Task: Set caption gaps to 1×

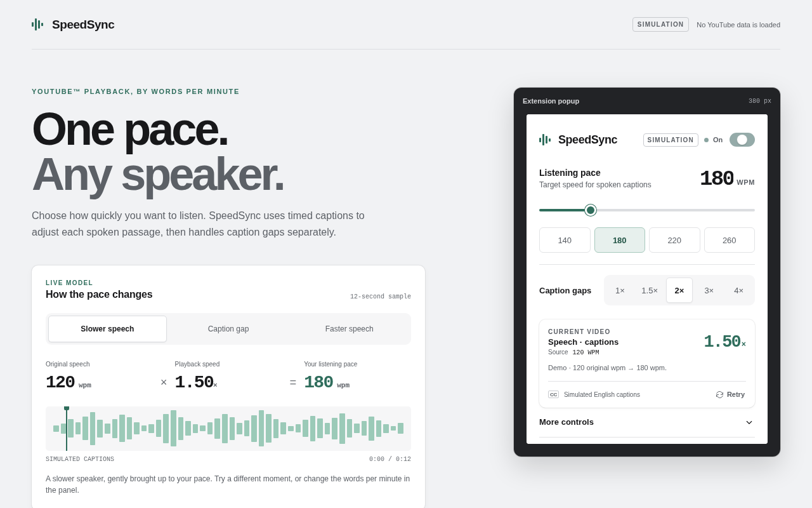Action: (x=620, y=290)
